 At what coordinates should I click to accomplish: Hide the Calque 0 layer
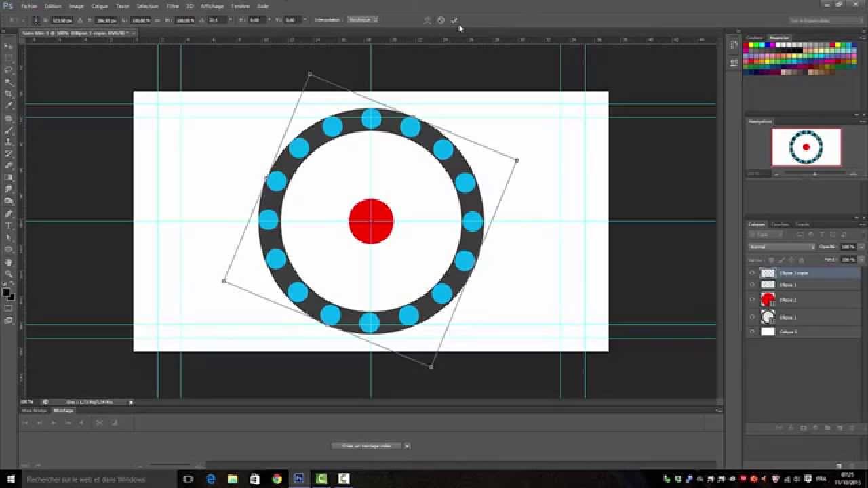tap(751, 332)
